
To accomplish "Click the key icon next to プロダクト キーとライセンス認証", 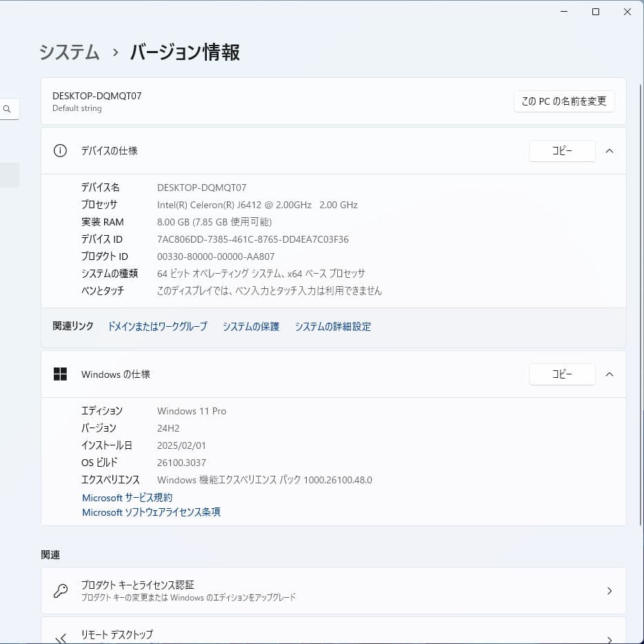I will tap(61, 590).
